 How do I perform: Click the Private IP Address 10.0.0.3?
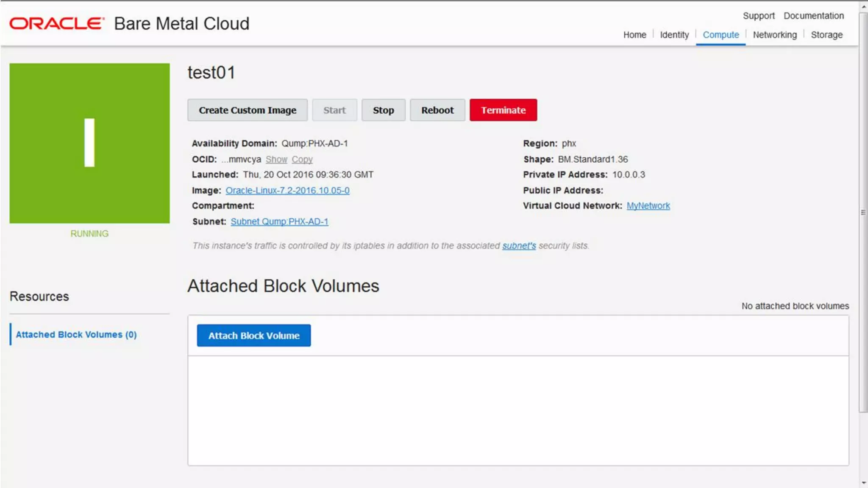(629, 175)
